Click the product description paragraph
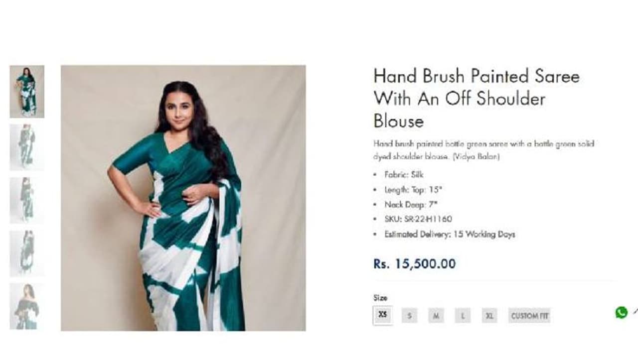Screen dimensions: 638x364 click(x=483, y=150)
